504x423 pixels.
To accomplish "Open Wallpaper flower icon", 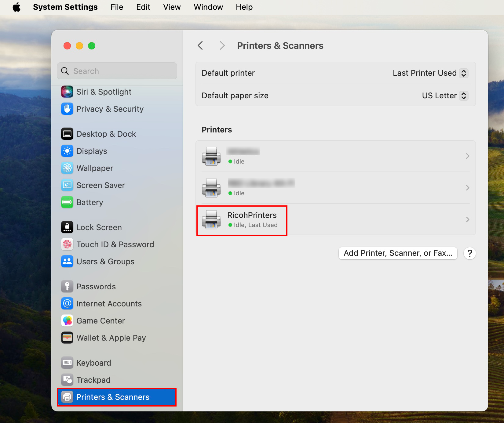I will (67, 168).
